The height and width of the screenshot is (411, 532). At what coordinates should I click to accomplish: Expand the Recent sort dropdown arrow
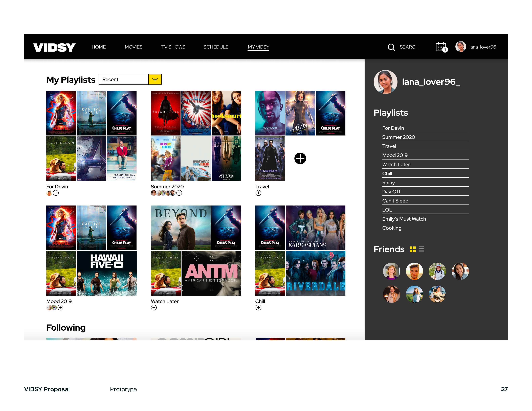[x=155, y=79]
